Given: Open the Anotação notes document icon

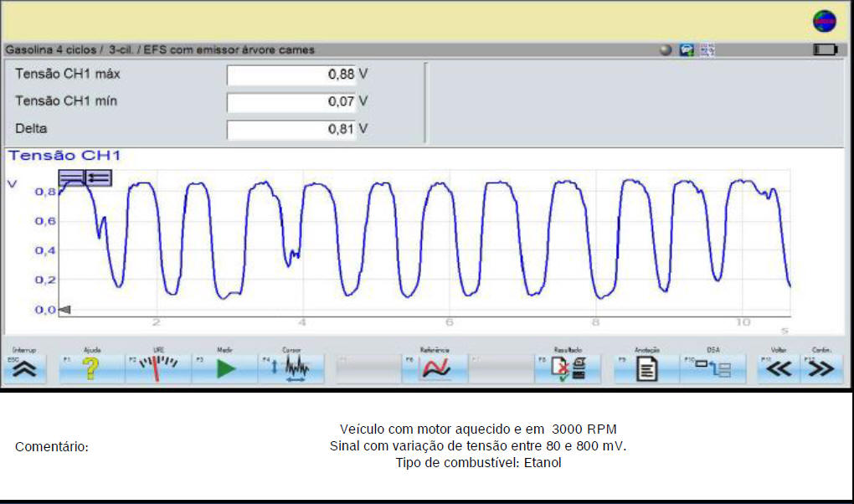Looking at the screenshot, I should [646, 368].
